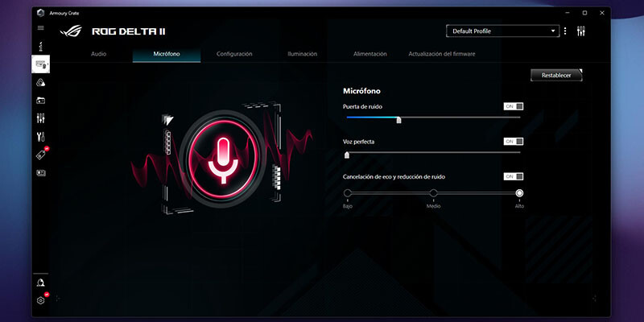
Task: Minimize the Armoury Crate window
Action: point(567,13)
